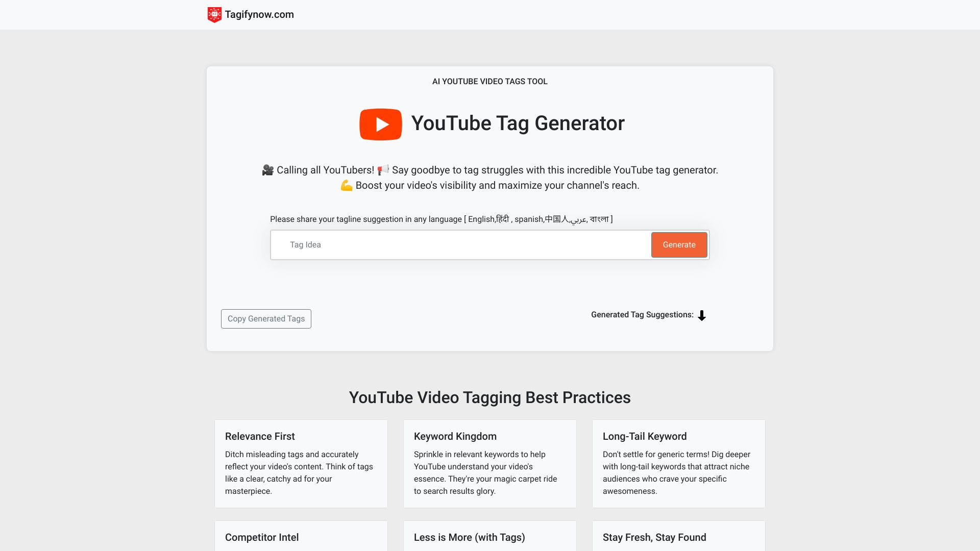
Task: Click the Long-Tail Keyword card
Action: [678, 463]
